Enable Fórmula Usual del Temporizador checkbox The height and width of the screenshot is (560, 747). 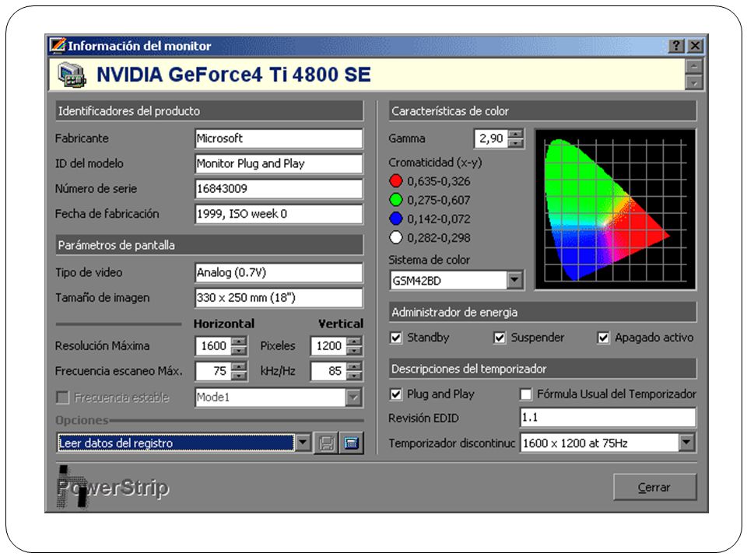(526, 394)
